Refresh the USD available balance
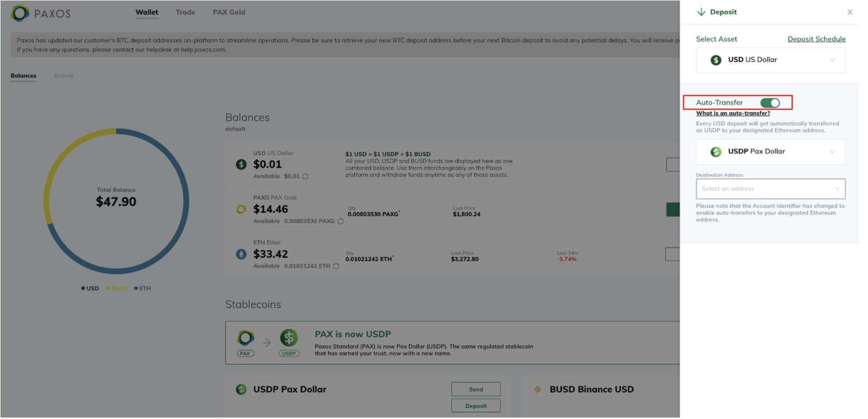This screenshot has width=868, height=419. 305,176
